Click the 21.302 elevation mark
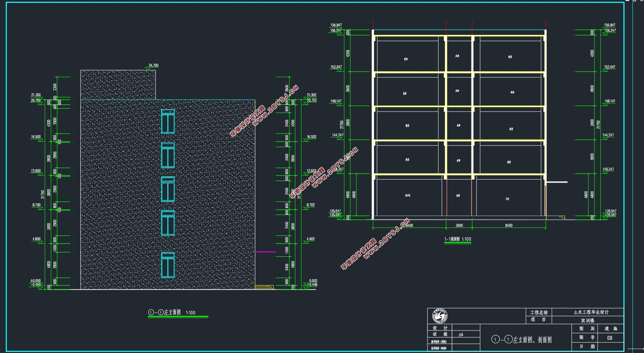Screen dimensions: 644x353 coord(312,95)
